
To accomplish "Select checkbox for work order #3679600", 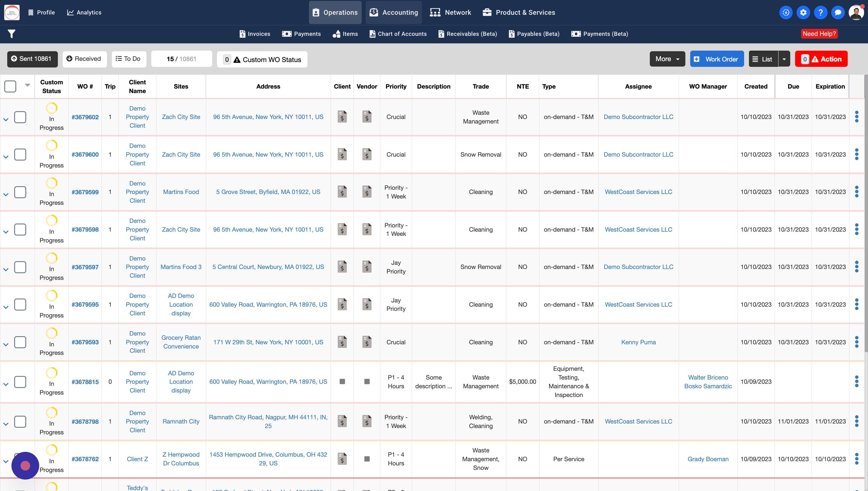I will (x=20, y=155).
